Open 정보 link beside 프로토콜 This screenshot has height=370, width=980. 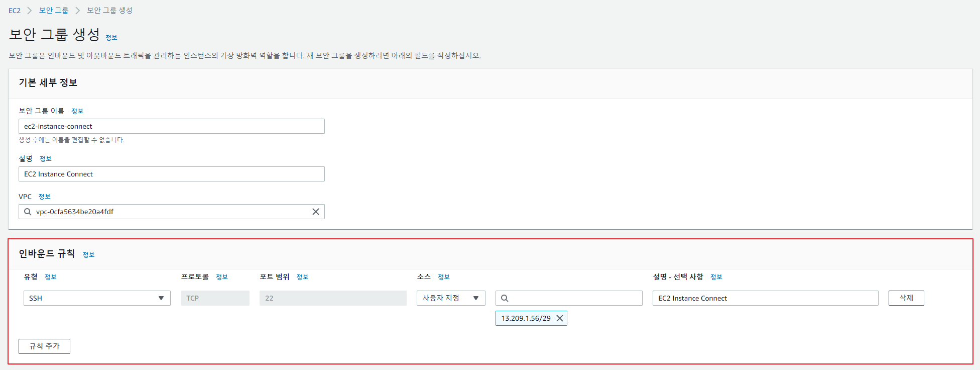tap(221, 277)
